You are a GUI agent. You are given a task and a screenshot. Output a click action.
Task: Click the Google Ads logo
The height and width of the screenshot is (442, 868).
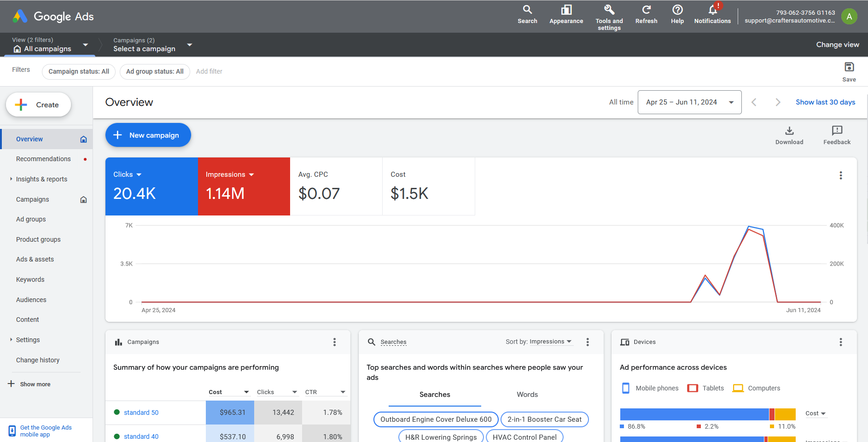coord(53,17)
